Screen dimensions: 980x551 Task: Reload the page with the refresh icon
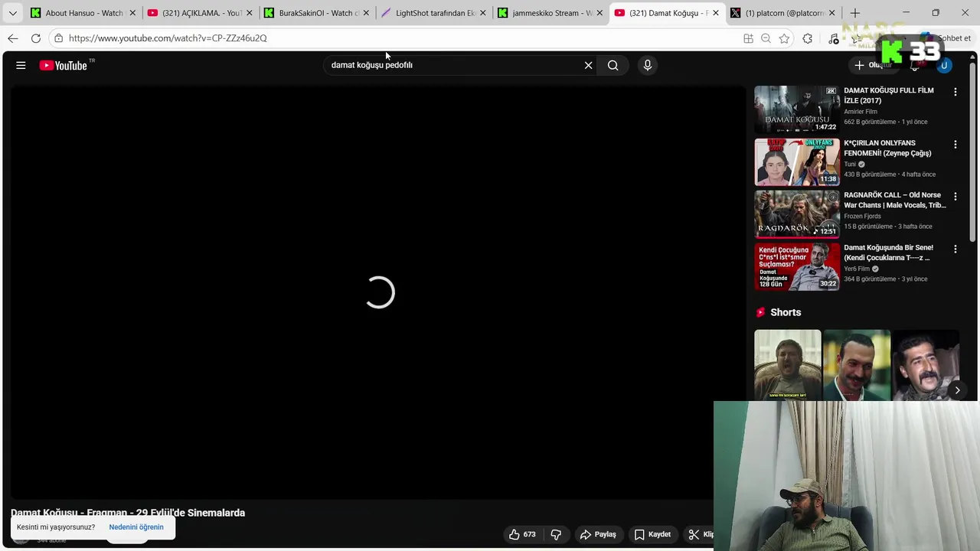point(36,38)
